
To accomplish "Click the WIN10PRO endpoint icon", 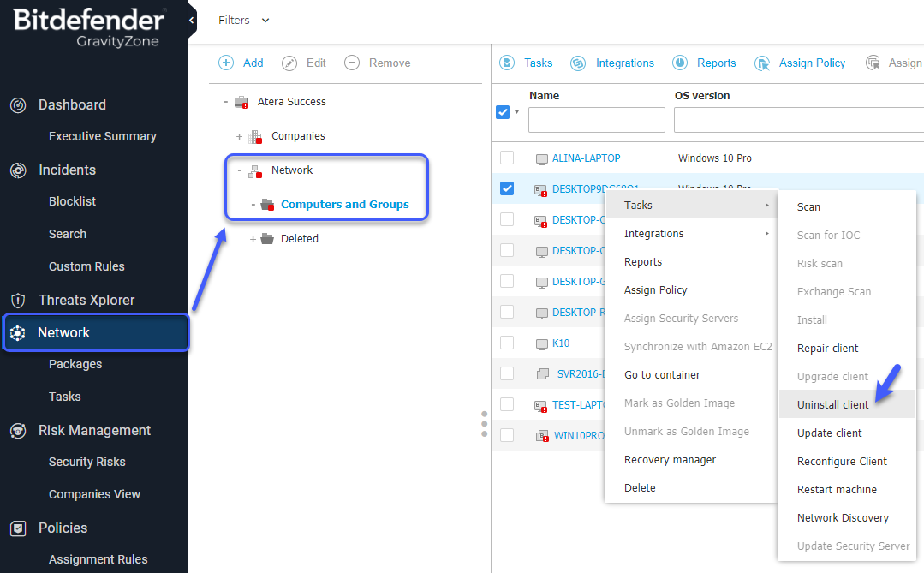I will tap(542, 436).
